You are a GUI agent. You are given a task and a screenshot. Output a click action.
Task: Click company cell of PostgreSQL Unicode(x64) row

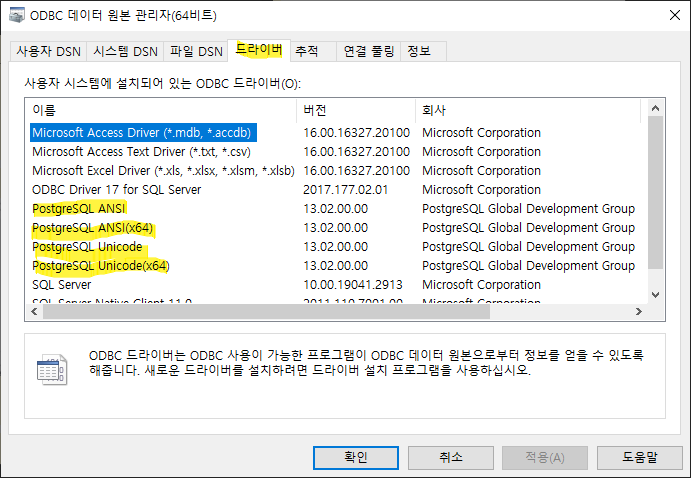tap(528, 266)
